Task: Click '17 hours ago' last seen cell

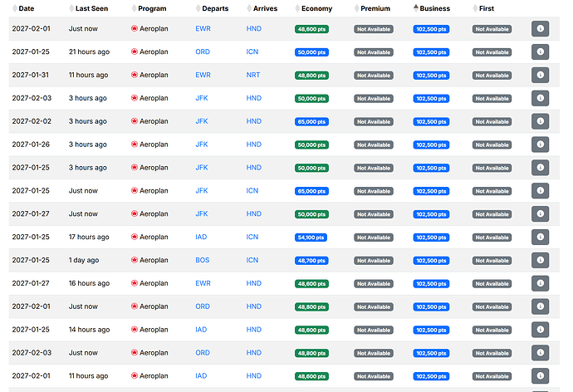Action: click(x=89, y=237)
